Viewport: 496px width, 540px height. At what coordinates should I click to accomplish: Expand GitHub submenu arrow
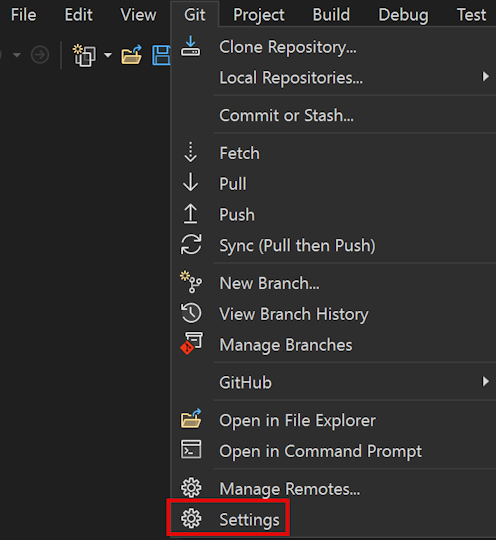[x=485, y=382]
